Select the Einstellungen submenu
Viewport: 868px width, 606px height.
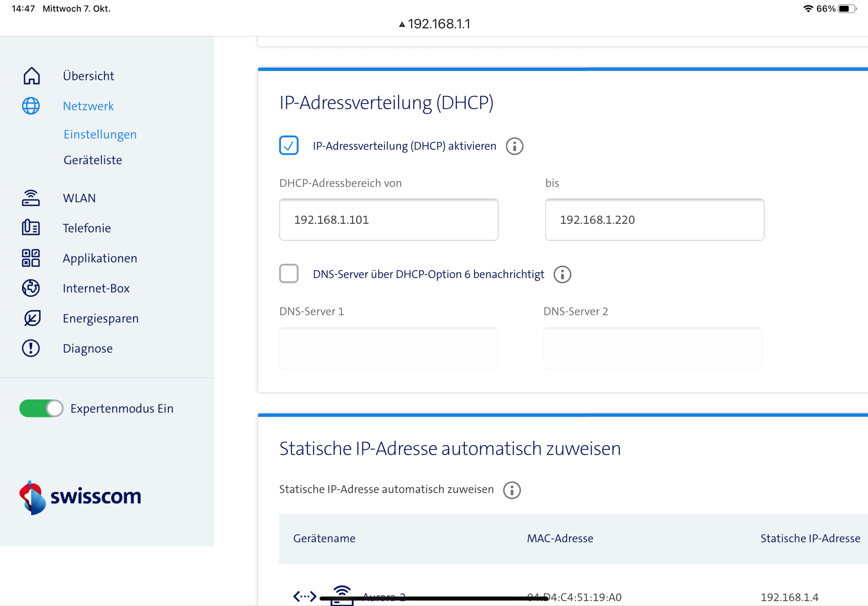pos(100,134)
